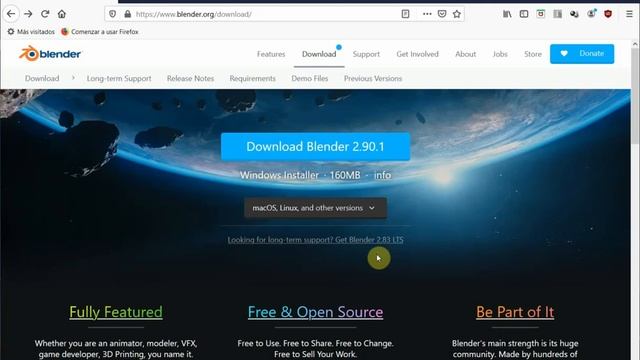Screen dimensions: 640x360
Task: Click the info link beside 160MB
Action: [x=382, y=175]
